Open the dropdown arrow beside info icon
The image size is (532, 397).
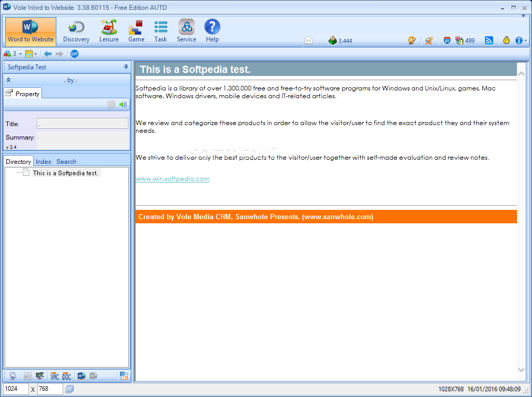[x=526, y=41]
